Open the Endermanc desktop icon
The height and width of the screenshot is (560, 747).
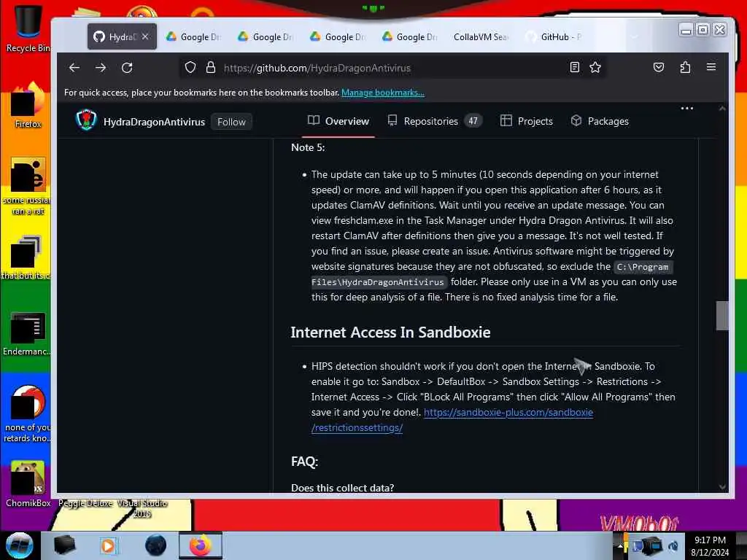click(27, 333)
